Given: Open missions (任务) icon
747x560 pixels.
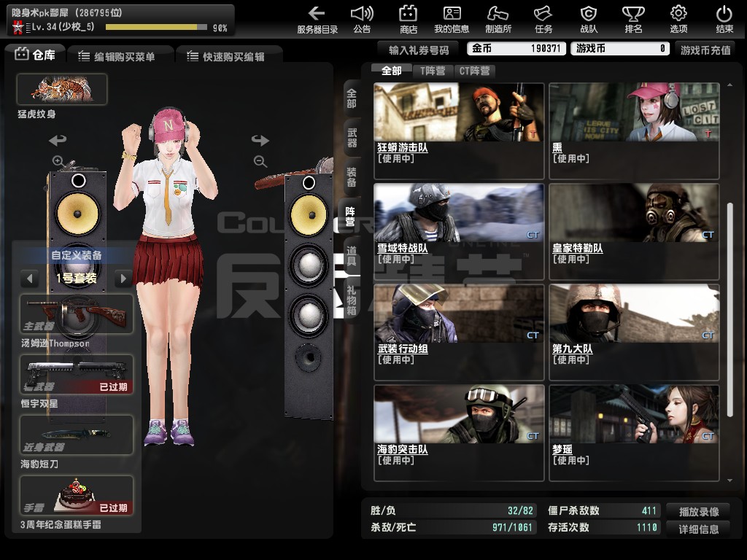Looking at the screenshot, I should pyautogui.click(x=543, y=20).
